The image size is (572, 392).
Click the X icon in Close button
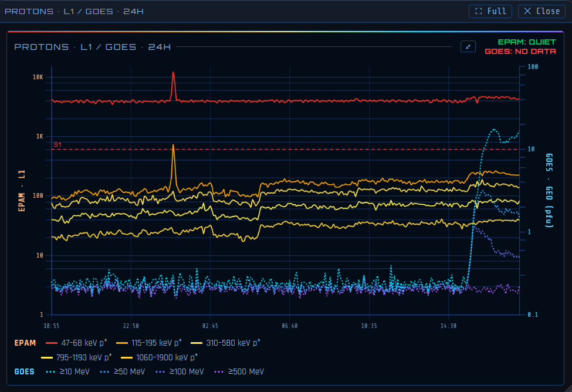(527, 11)
